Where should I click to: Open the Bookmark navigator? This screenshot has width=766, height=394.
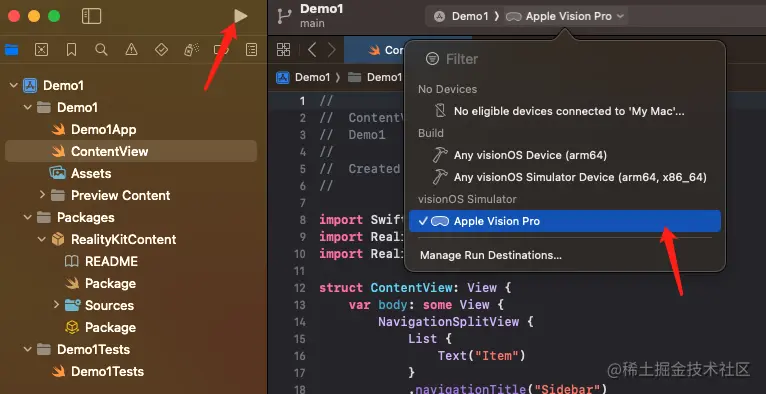(x=71, y=49)
